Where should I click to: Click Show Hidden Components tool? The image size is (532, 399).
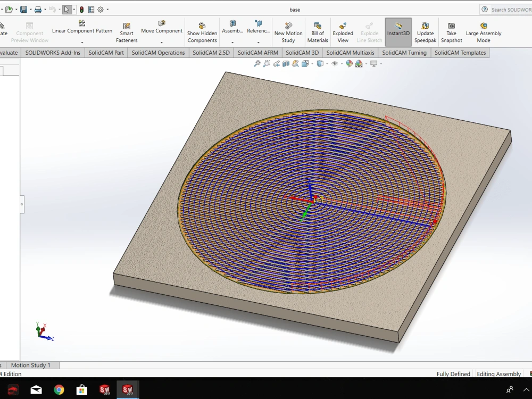(202, 32)
